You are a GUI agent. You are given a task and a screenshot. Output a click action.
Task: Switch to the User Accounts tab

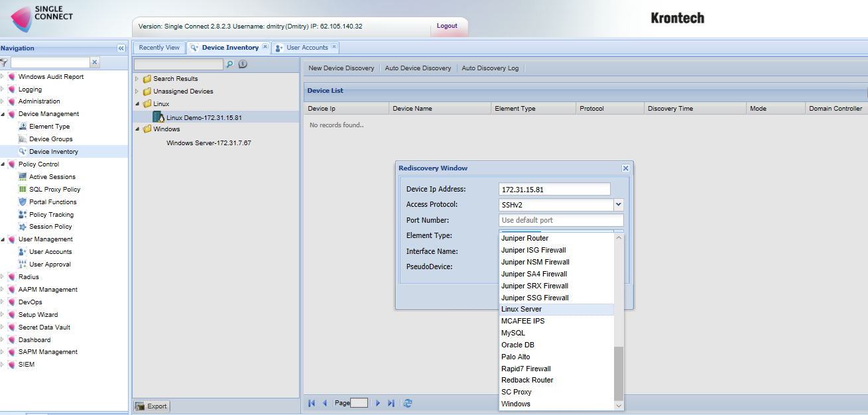pos(306,48)
